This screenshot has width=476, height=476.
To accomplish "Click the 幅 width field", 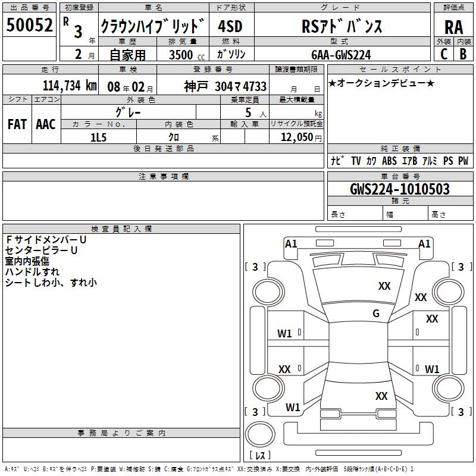I will click(x=405, y=213).
